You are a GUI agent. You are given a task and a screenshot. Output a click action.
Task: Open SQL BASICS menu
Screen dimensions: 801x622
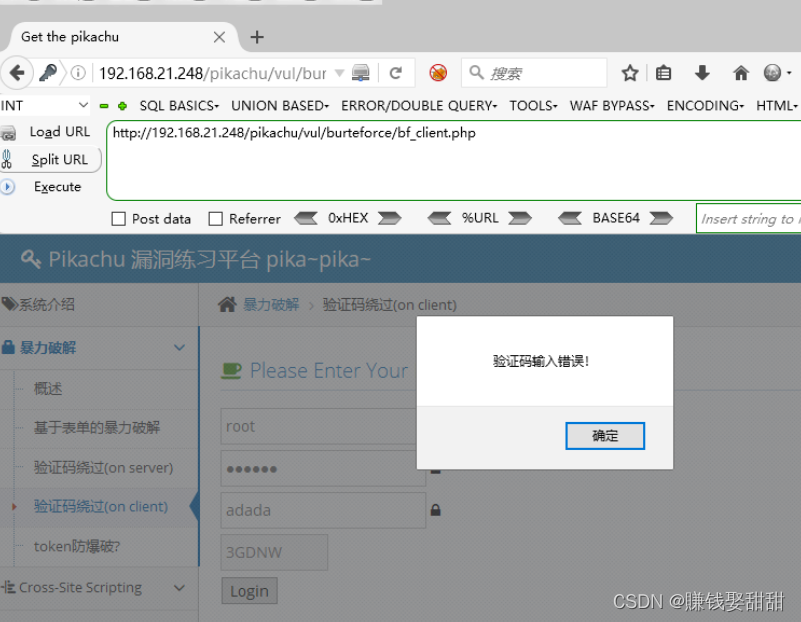pos(179,106)
